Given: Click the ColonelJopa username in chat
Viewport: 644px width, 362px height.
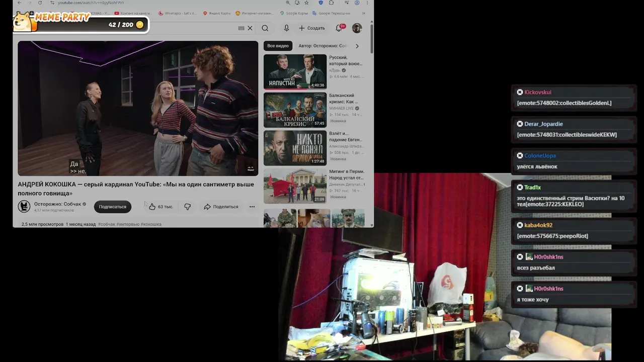Looking at the screenshot, I should coord(540,155).
